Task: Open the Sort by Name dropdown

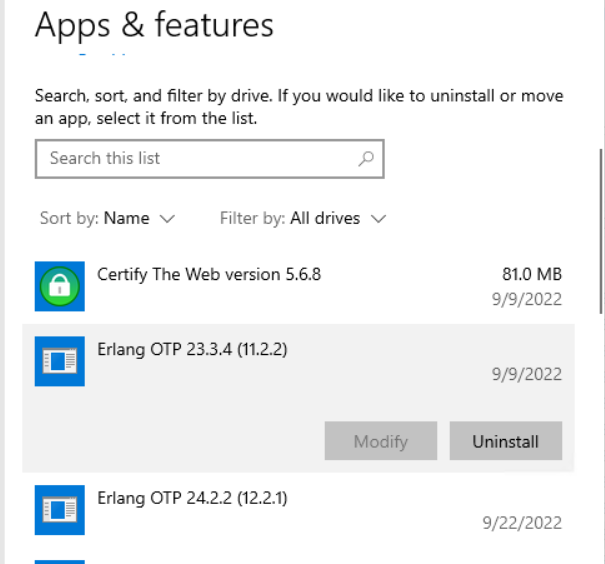Action: pyautogui.click(x=126, y=218)
